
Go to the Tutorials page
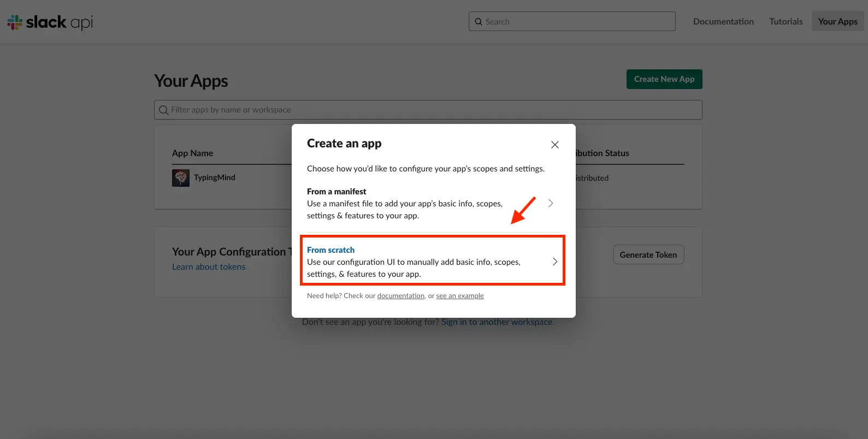(x=786, y=21)
